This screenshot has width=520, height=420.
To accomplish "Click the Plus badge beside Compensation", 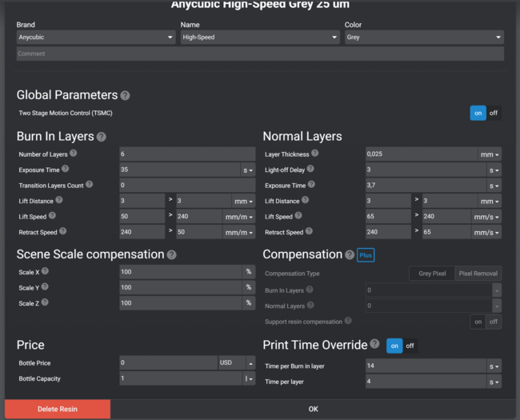I will tap(366, 255).
